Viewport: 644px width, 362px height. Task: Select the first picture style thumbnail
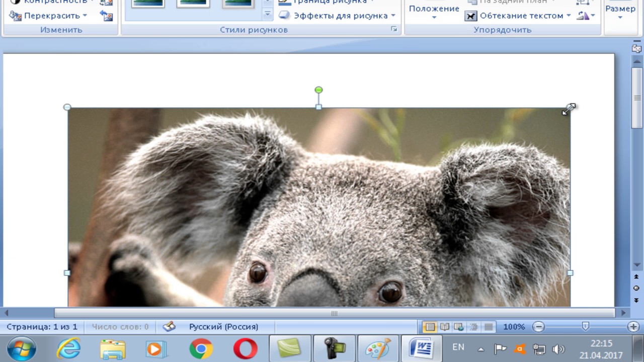coord(148,4)
